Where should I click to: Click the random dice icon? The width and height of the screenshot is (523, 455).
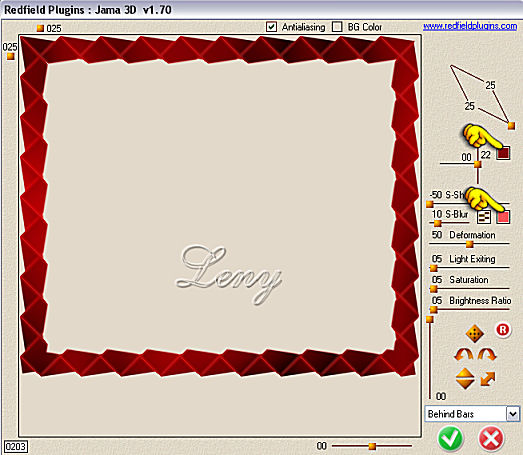pos(474,333)
